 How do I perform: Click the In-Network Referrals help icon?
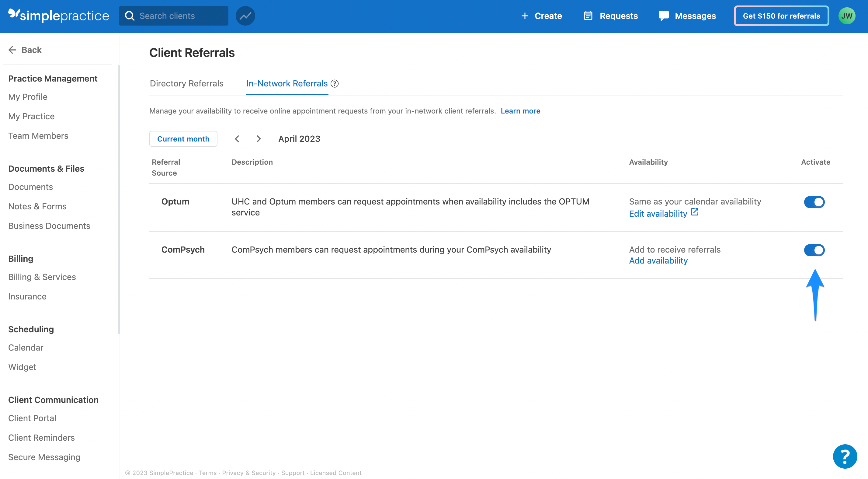click(335, 84)
